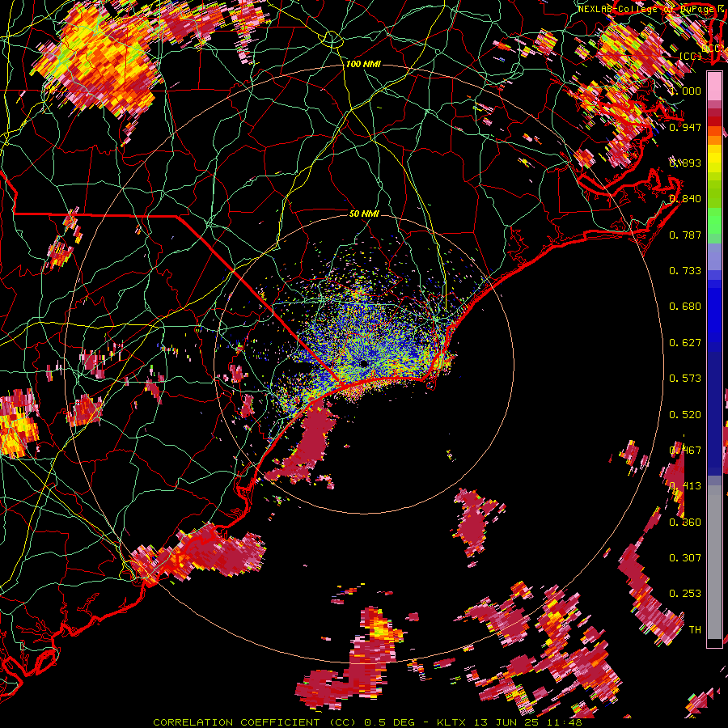Click the 13 JUN 25 11:48 timestamp
Image resolution: width=728 pixels, height=728 pixels.
[x=528, y=722]
